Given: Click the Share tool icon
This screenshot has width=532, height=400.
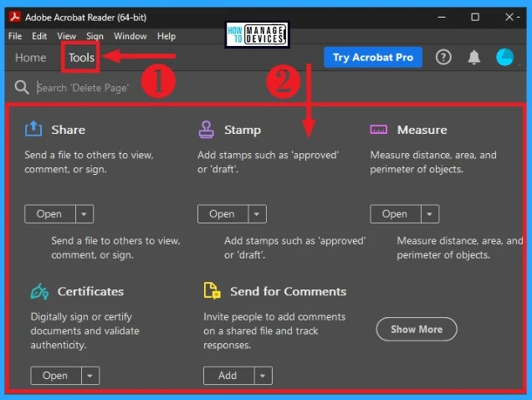Looking at the screenshot, I should (33, 129).
